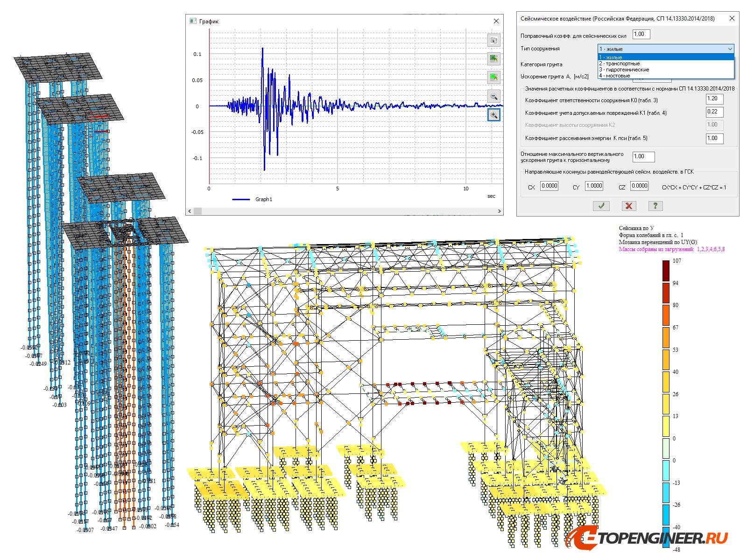Choose '4 - мостовые' structure type
This screenshot has height=560, width=747.
(615, 76)
